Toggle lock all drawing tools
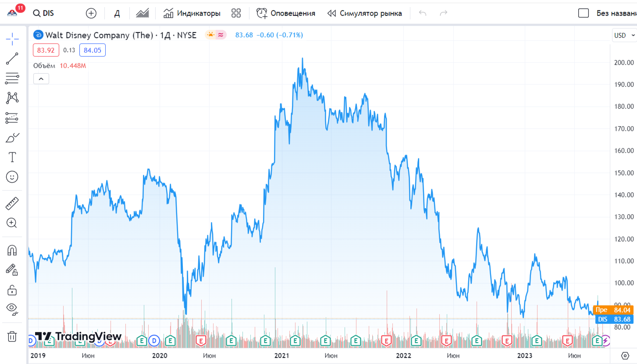This screenshot has width=637, height=364. click(12, 290)
